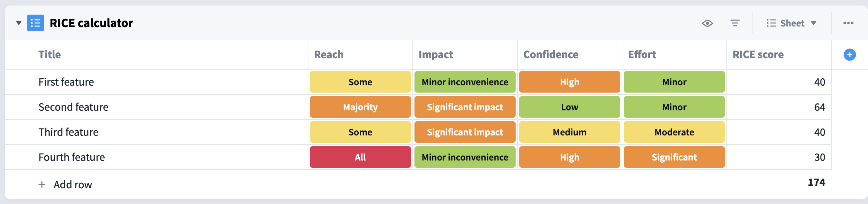Open the three-dots more options menu

848,23
